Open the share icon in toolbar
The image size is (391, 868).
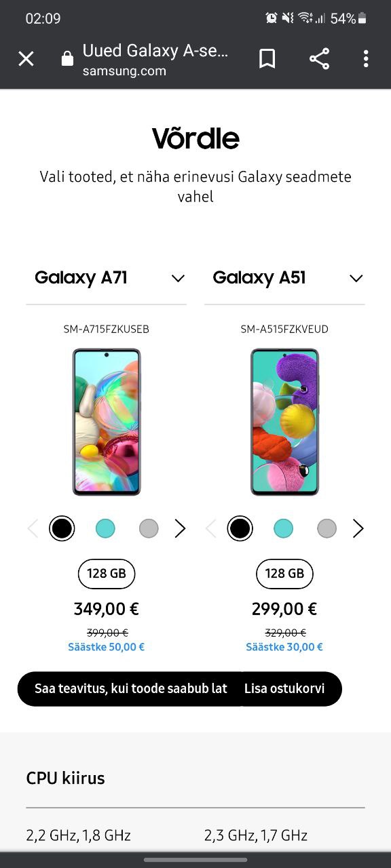[319, 59]
